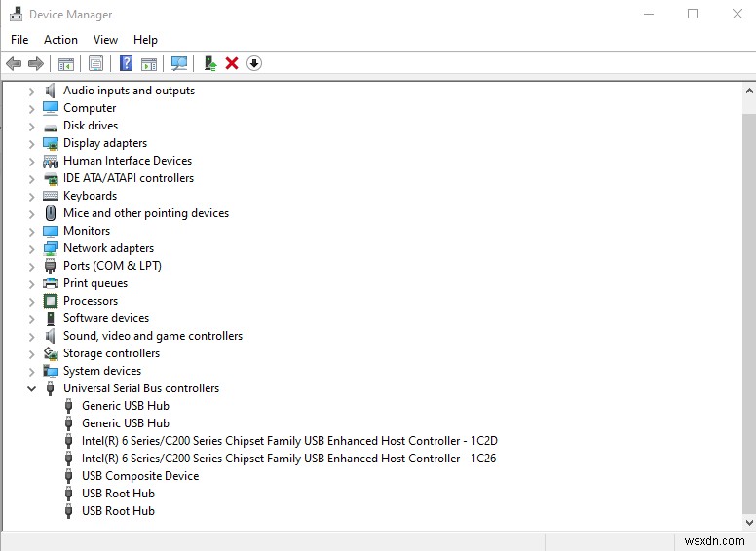Select the last USB Root Hub entry
Screen dimensions: 756x551
coord(118,510)
